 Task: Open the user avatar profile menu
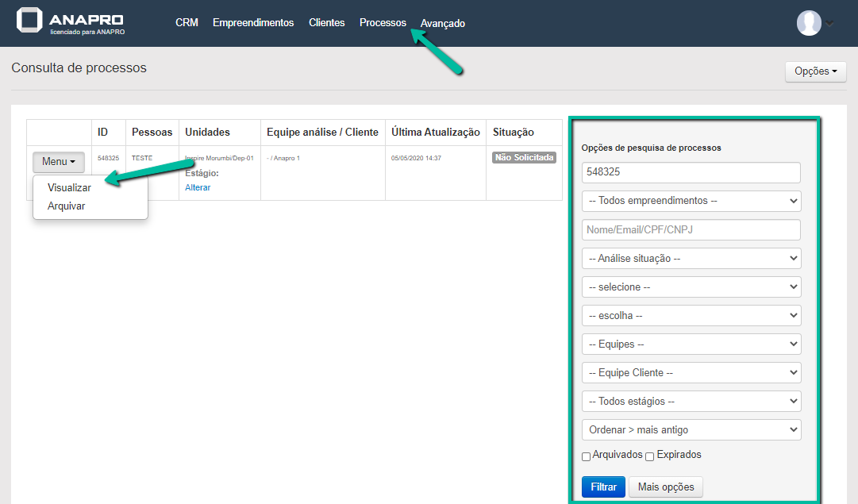[809, 23]
